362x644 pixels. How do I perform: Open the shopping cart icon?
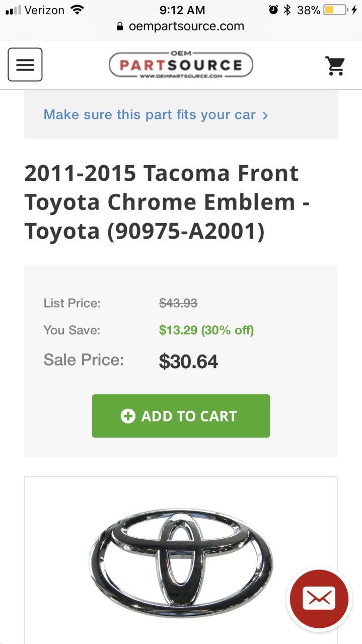pyautogui.click(x=335, y=65)
